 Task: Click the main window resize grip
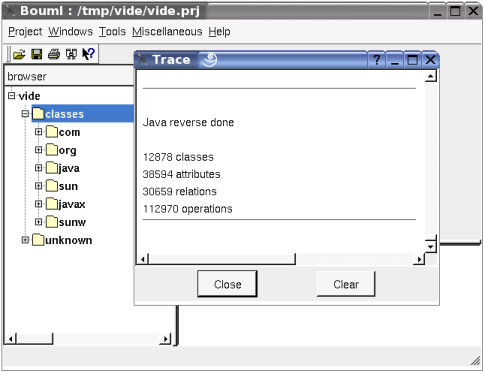pos(475,361)
